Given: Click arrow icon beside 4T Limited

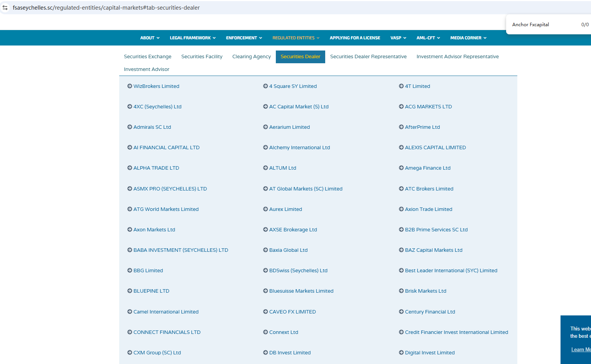Looking at the screenshot, I should [401, 86].
